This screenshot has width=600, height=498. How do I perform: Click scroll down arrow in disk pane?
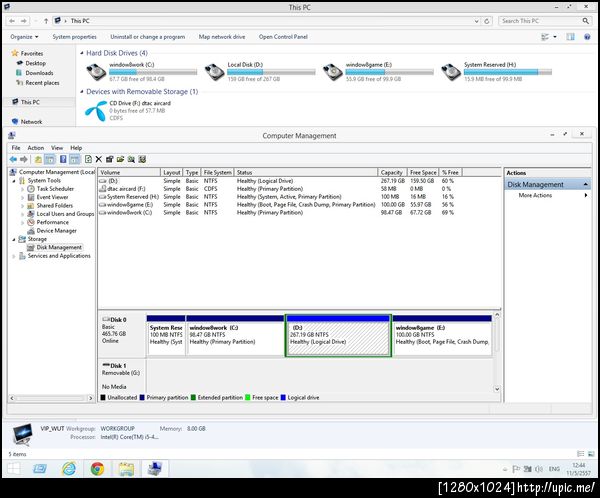pyautogui.click(x=497, y=389)
